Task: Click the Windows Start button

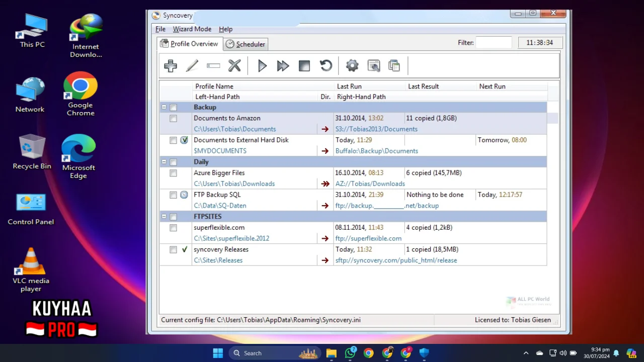Action: (x=218, y=353)
